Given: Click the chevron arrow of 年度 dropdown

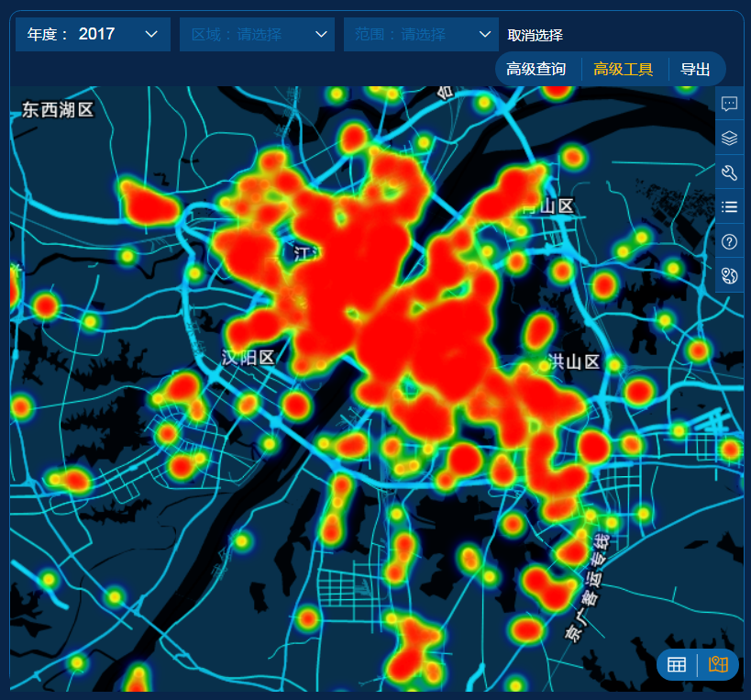Looking at the screenshot, I should [x=151, y=35].
